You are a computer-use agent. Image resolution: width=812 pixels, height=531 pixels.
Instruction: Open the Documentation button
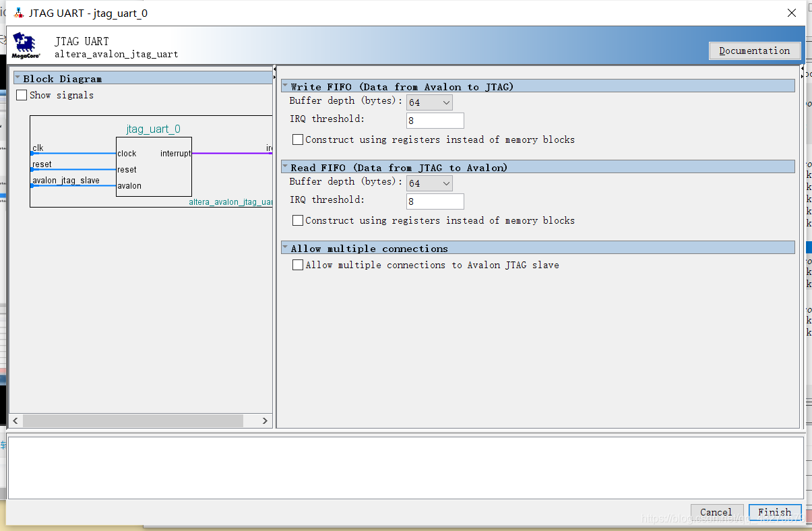755,51
